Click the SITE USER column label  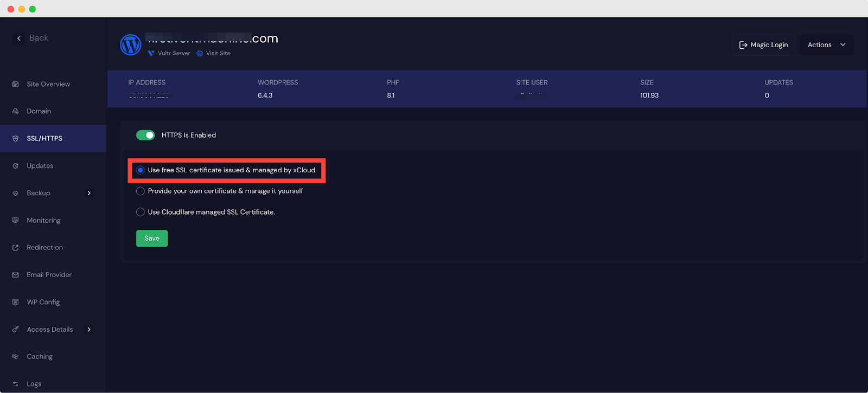tap(532, 82)
